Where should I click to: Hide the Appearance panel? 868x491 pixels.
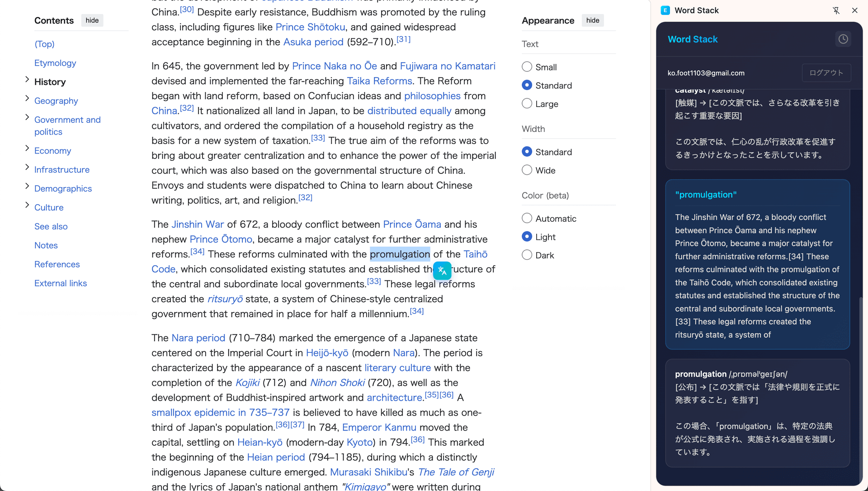pyautogui.click(x=592, y=20)
